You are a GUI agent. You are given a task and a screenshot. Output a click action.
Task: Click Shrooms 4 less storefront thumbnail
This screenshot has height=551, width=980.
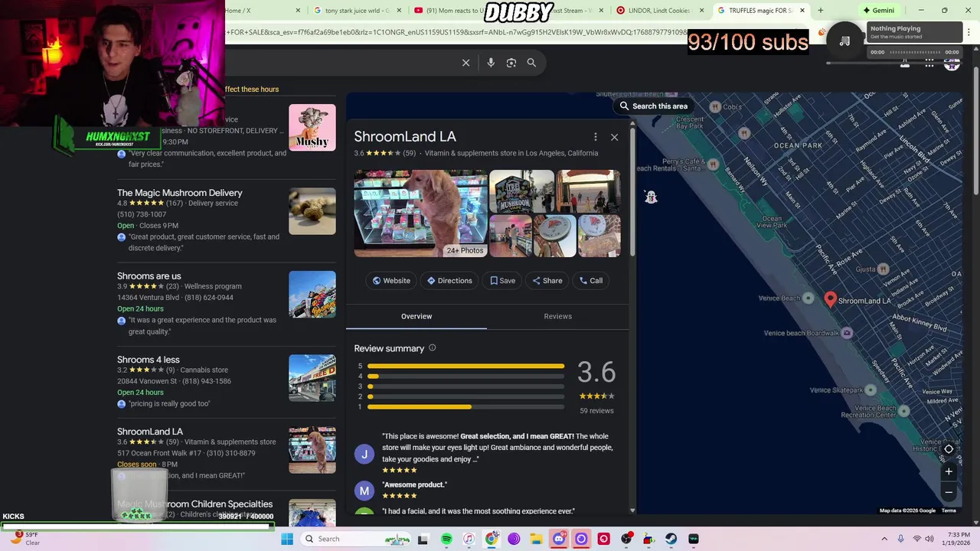312,378
